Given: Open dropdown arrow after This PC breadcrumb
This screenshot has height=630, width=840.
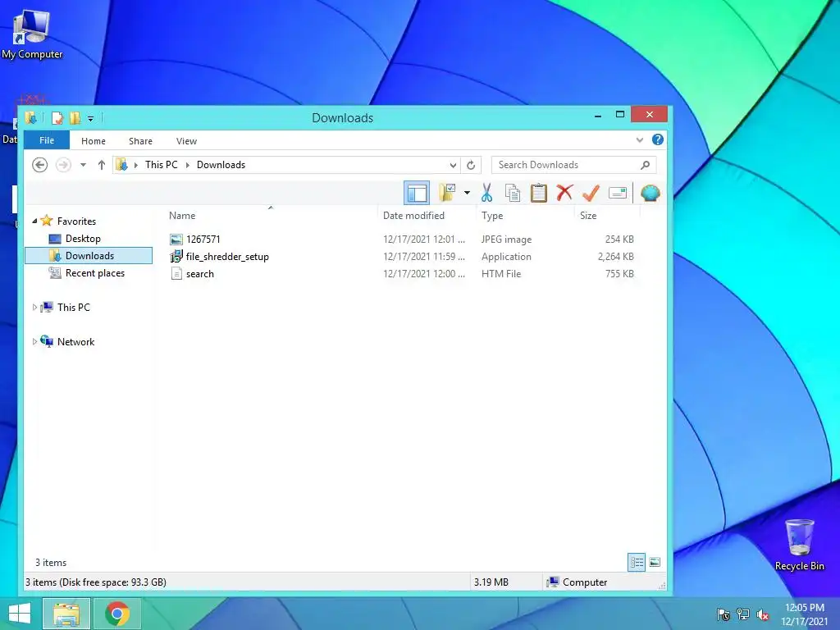Looking at the screenshot, I should click(x=188, y=165).
